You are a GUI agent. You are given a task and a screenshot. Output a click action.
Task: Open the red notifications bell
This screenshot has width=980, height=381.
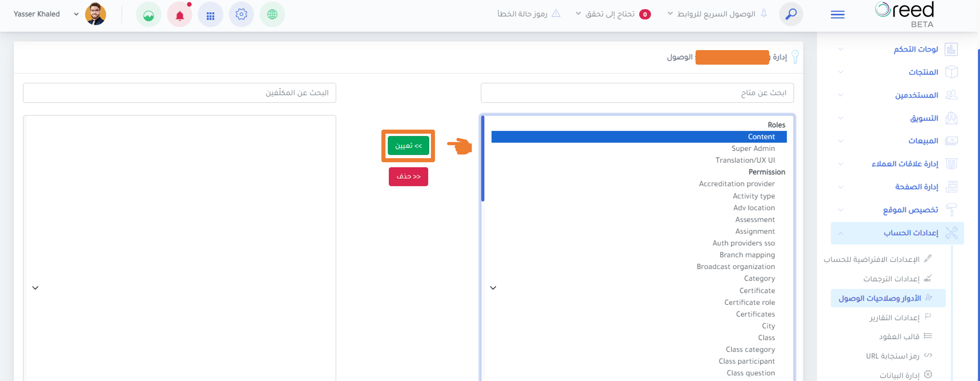point(180,15)
